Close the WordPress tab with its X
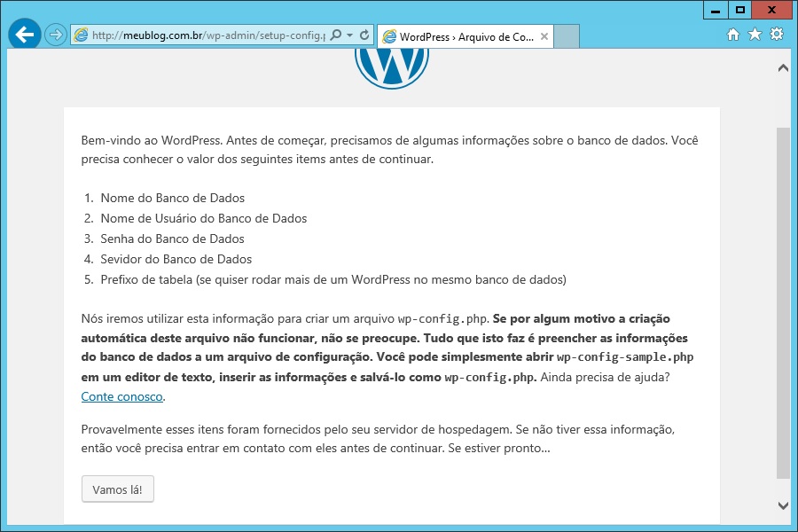This screenshot has height=532, width=798. pos(544,36)
